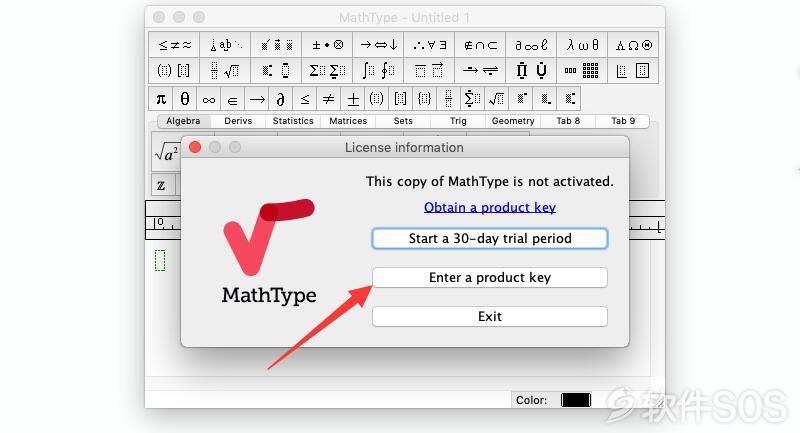The width and height of the screenshot is (800, 433).
Task: Switch to Tab 8
Action: (568, 121)
